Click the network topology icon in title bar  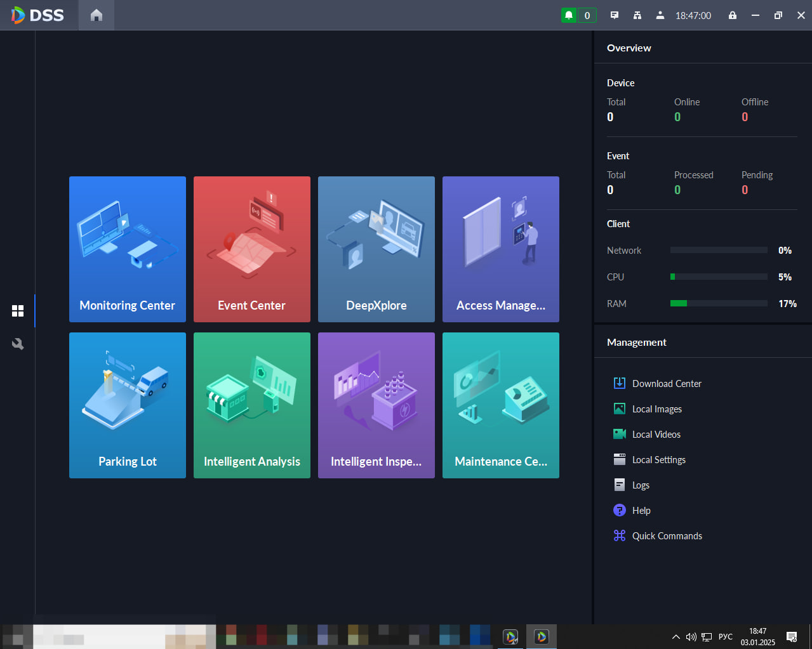tap(637, 15)
